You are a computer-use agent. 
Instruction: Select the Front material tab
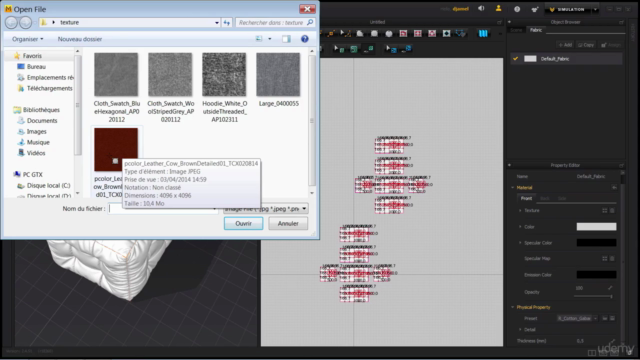pyautogui.click(x=526, y=198)
